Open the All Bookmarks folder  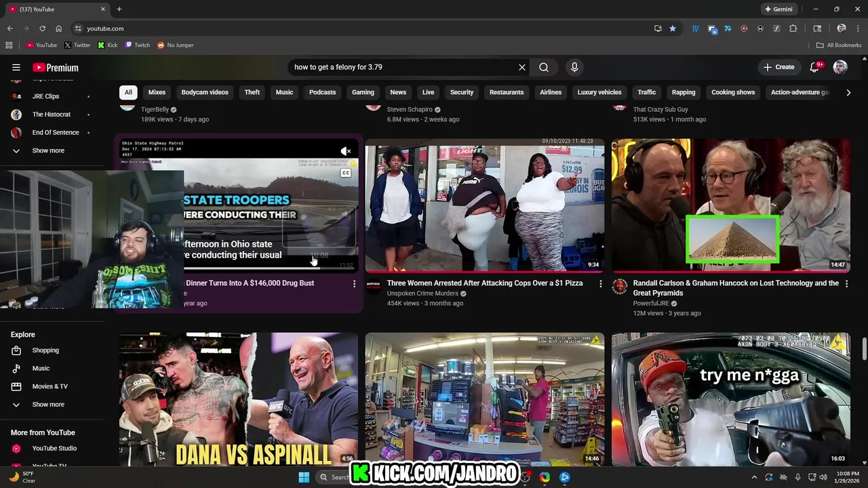[x=839, y=45]
